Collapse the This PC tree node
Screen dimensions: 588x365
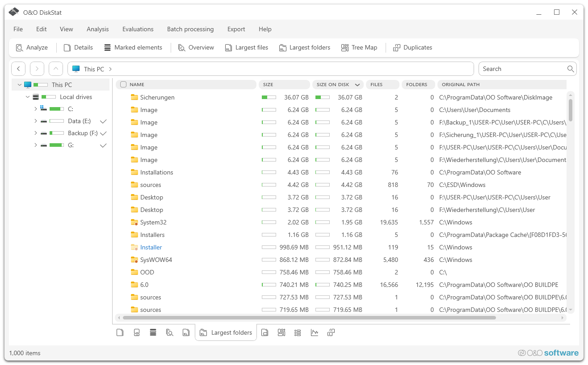coord(19,85)
